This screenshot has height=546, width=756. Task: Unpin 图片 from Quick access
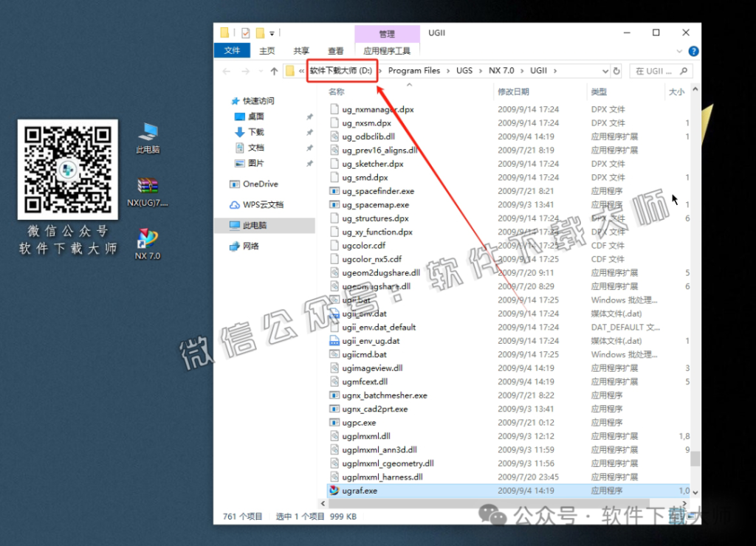tap(311, 163)
